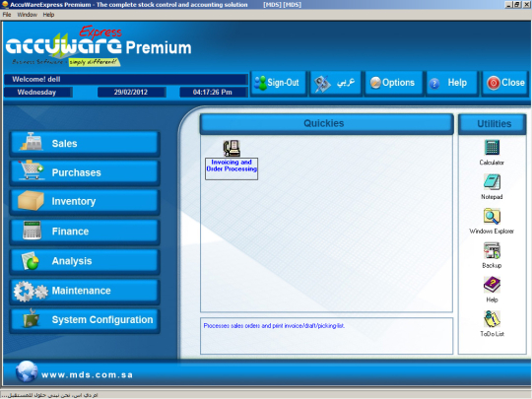Open System Configuration module

click(85, 320)
